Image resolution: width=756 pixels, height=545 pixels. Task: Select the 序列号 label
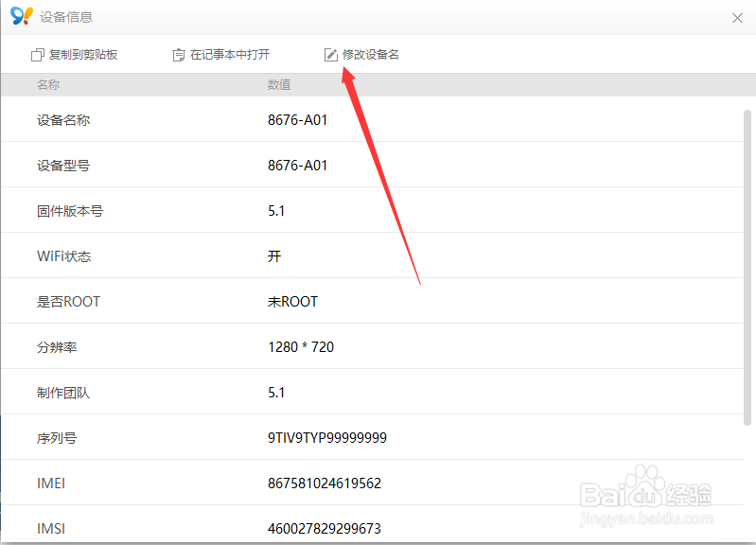click(57, 438)
